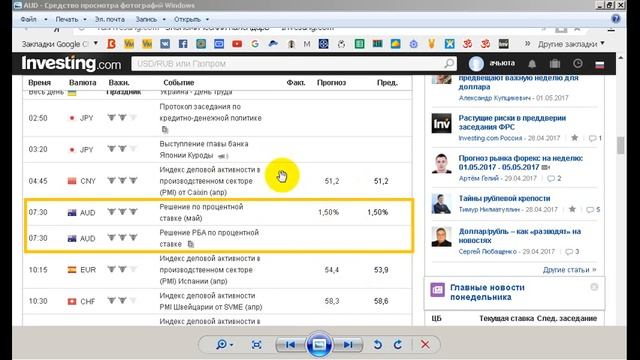Click the document icon under JPY protocol event
This screenshot has height=360, width=640.
point(165,130)
